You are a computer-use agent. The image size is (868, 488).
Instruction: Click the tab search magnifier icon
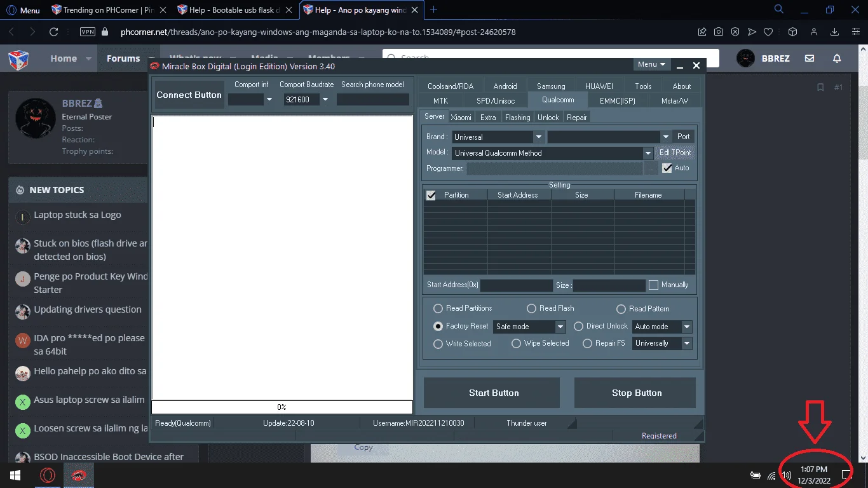coord(778,10)
